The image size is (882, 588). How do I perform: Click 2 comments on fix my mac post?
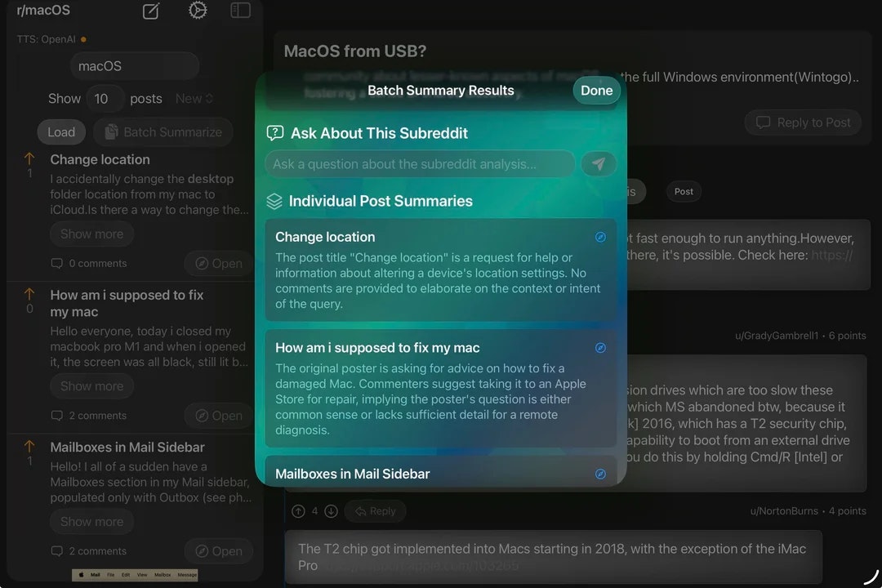pyautogui.click(x=89, y=415)
